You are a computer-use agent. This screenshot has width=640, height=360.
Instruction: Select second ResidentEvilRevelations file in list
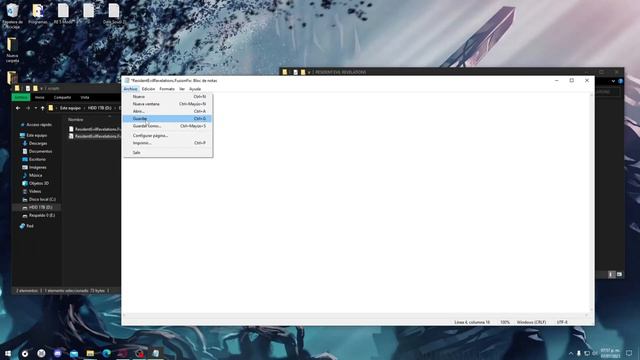(x=95, y=136)
